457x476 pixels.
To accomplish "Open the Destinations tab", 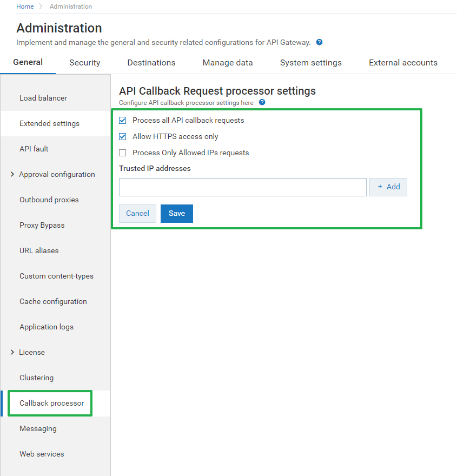I will pyautogui.click(x=151, y=63).
